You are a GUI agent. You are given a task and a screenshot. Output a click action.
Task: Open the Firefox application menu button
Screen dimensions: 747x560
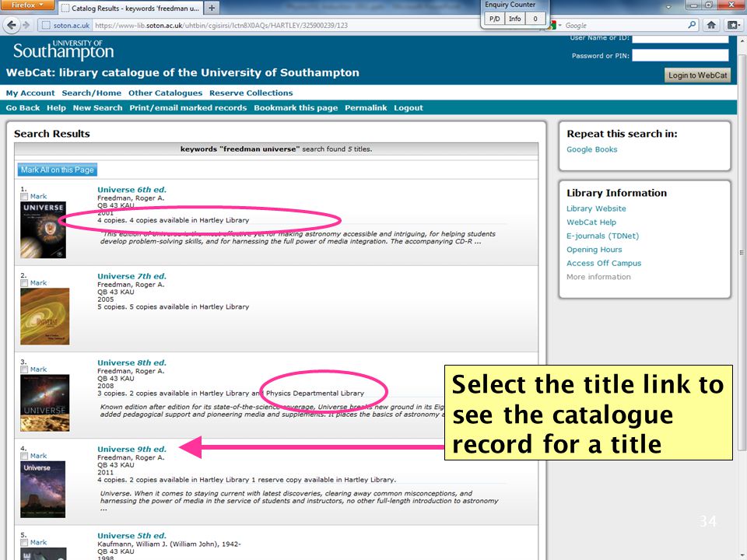click(x=26, y=5)
